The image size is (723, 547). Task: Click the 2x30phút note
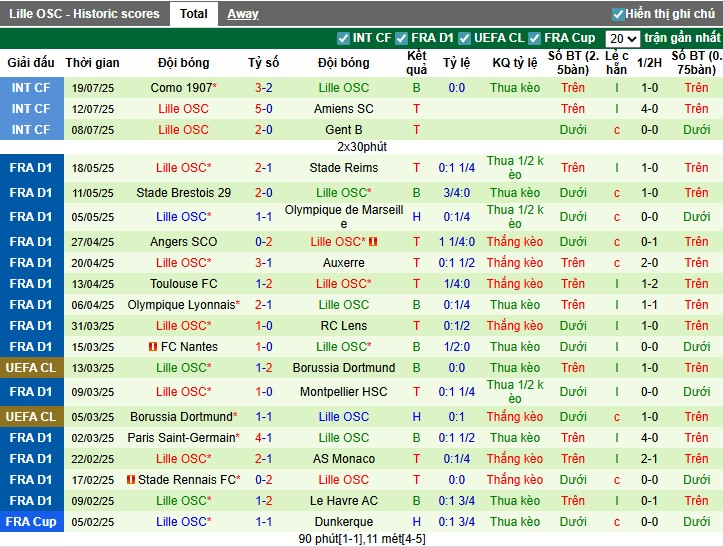[x=362, y=147]
